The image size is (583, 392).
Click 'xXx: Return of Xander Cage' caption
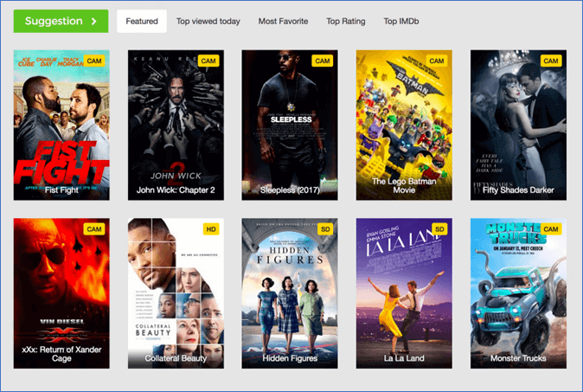(x=61, y=354)
